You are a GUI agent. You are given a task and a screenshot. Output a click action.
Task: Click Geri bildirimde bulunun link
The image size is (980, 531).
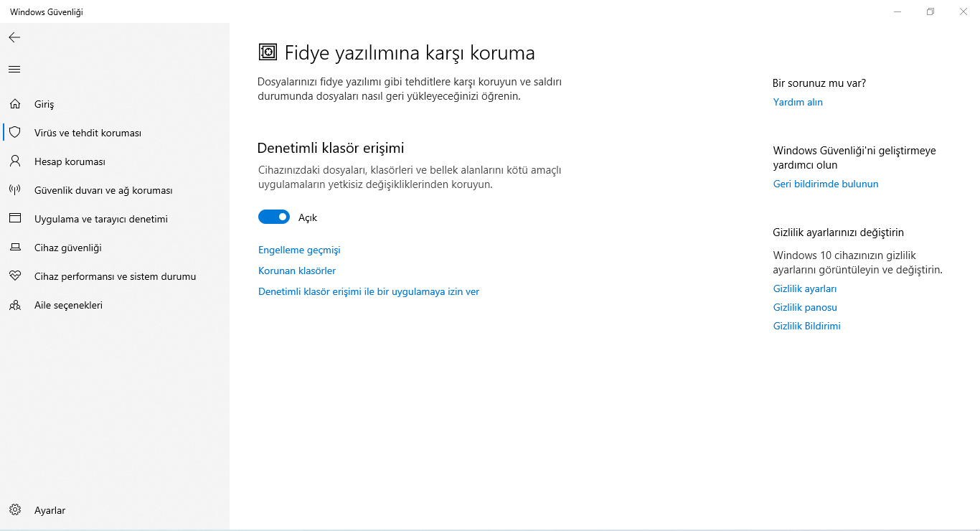[826, 184]
